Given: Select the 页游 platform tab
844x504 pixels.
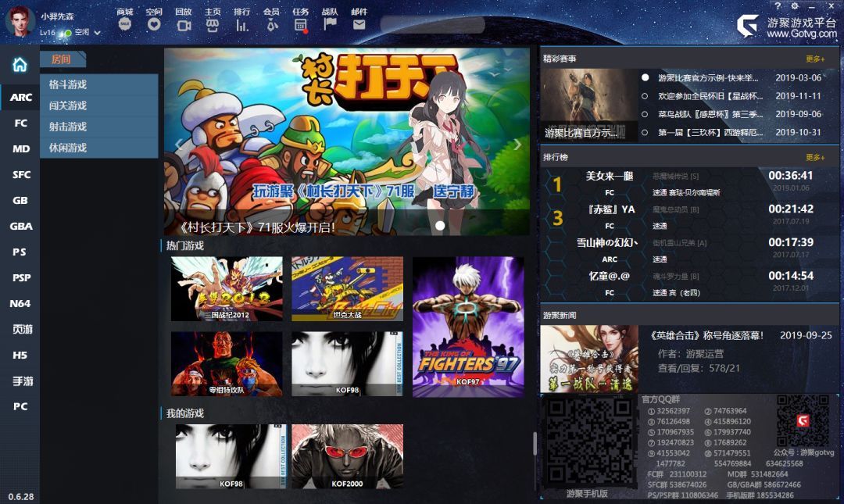Looking at the screenshot, I should [x=20, y=329].
